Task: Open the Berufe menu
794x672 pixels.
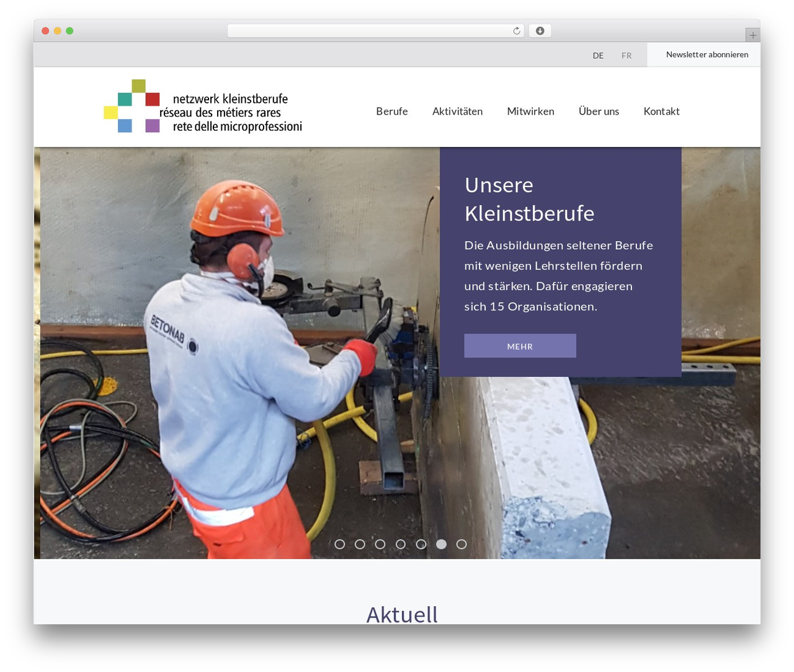Action: [x=392, y=111]
